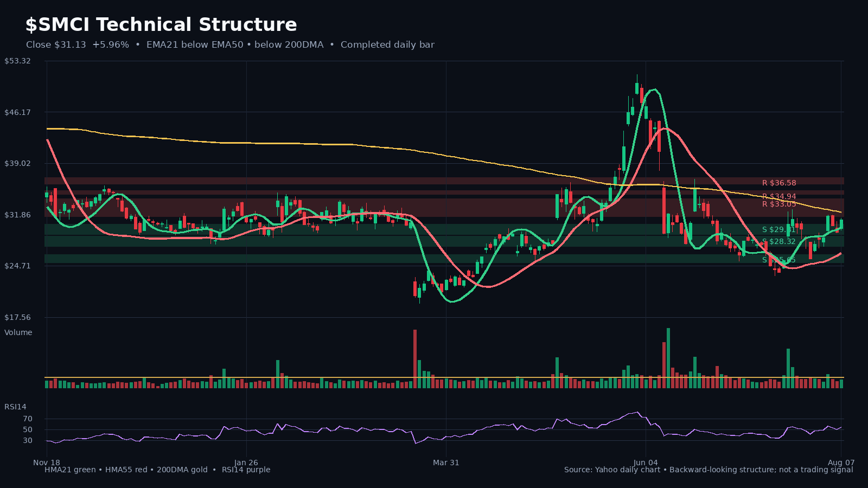Click the Aug 07 date label
The width and height of the screenshot is (868, 488).
[841, 463]
